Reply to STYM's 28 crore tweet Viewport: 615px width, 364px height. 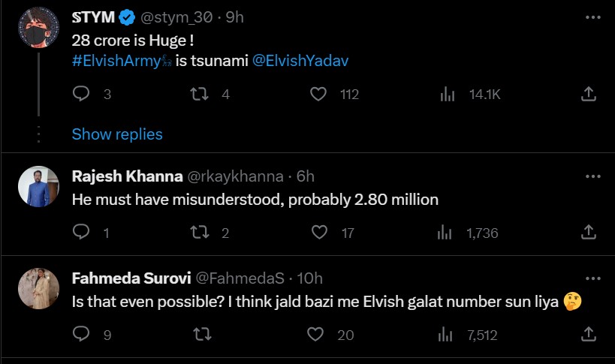pos(82,94)
